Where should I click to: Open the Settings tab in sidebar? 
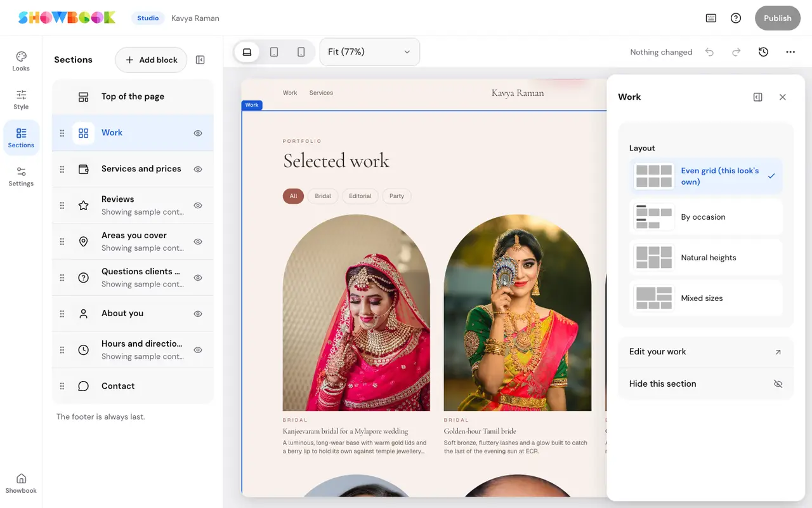21,177
